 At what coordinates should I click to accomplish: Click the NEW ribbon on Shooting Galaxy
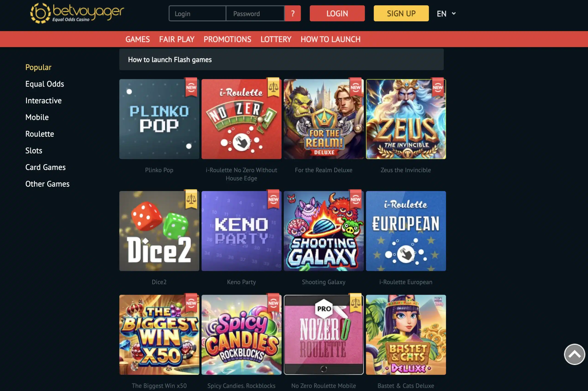click(356, 199)
